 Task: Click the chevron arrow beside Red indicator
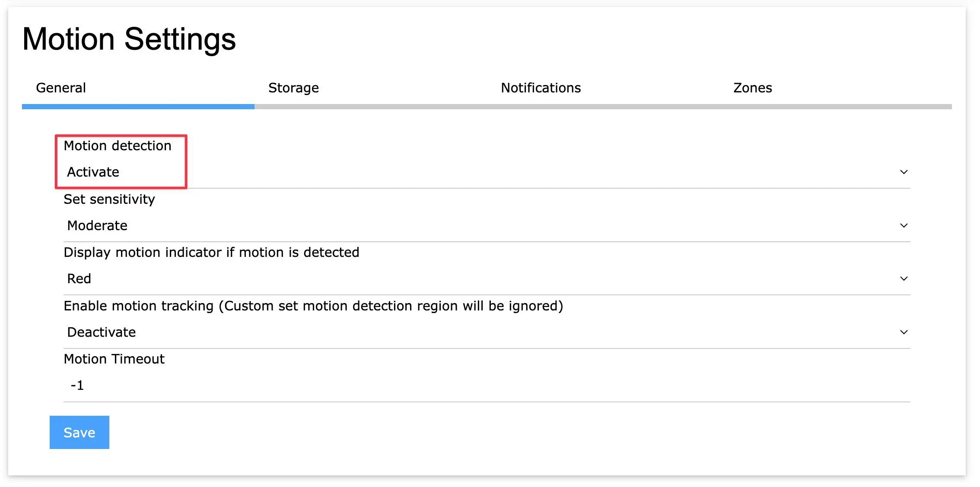point(904,279)
